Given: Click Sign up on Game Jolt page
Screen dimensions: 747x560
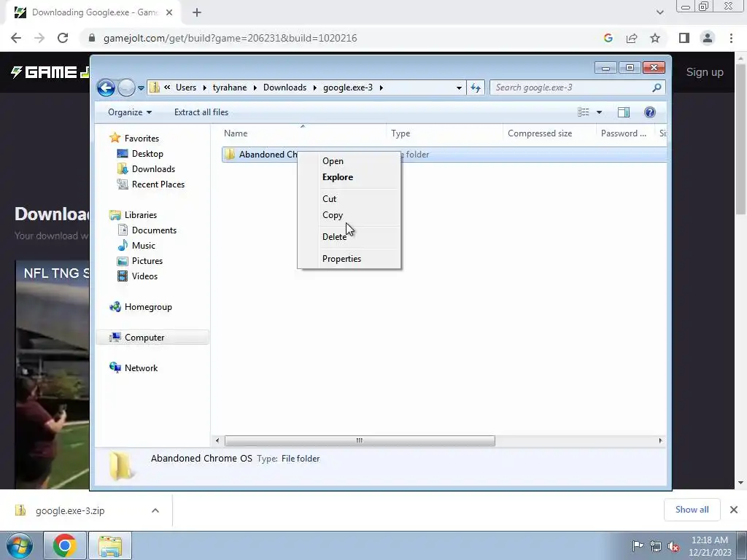Looking at the screenshot, I should [x=705, y=72].
